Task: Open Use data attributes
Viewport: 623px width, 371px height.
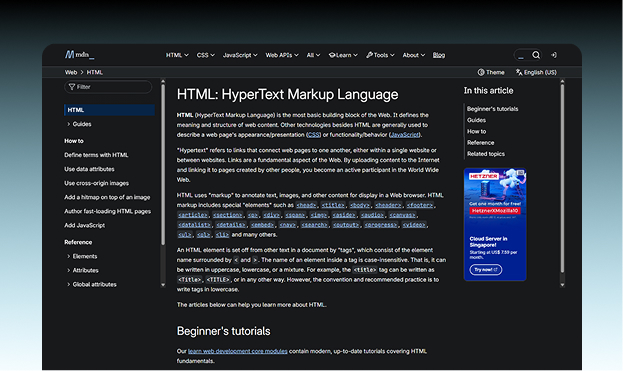Action: point(89,169)
